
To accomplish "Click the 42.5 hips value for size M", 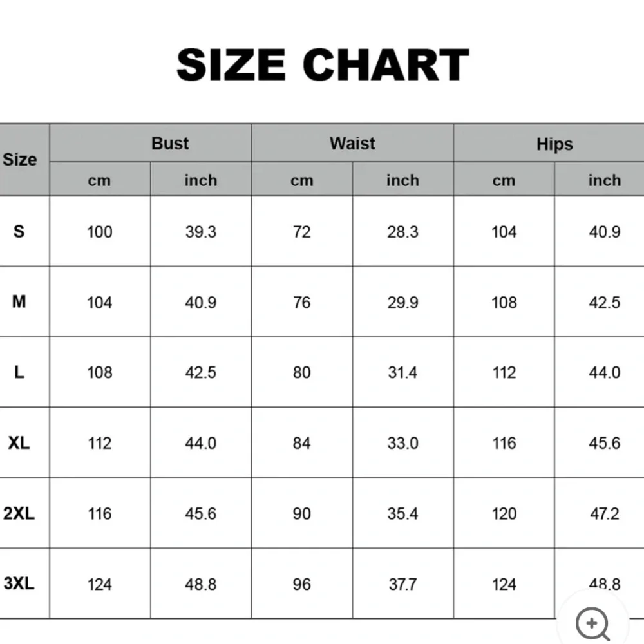I will tap(604, 302).
